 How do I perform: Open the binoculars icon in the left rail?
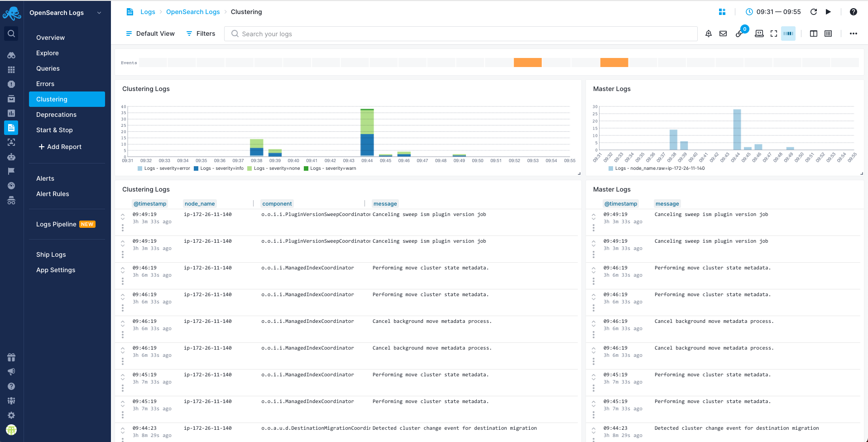(11, 55)
